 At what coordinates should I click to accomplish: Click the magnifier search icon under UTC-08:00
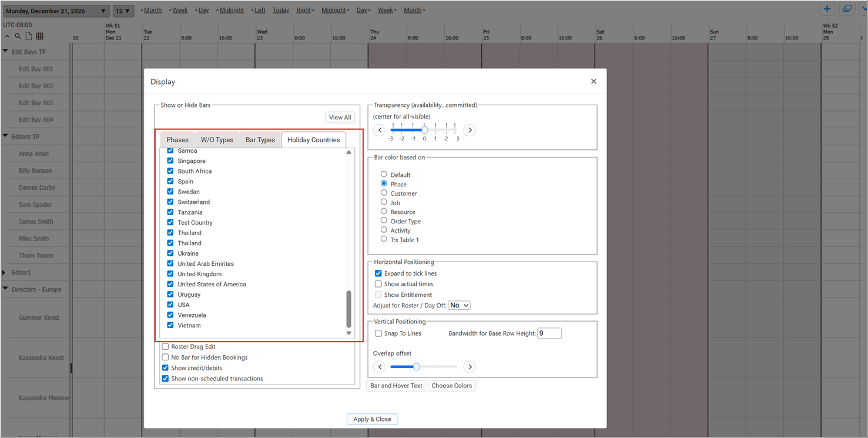(18, 36)
